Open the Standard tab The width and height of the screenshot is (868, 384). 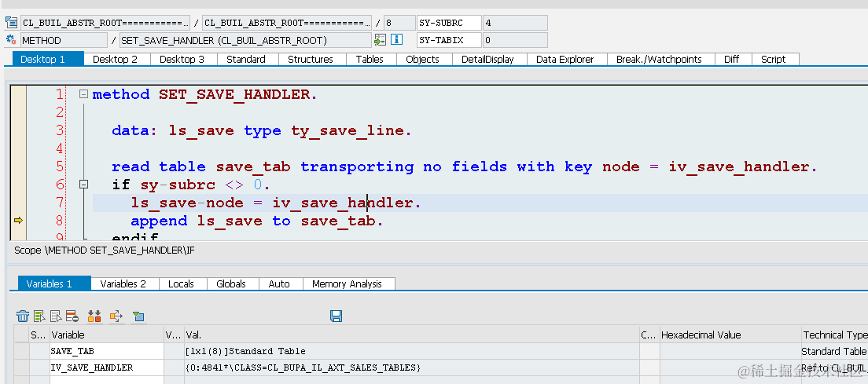[x=246, y=59]
